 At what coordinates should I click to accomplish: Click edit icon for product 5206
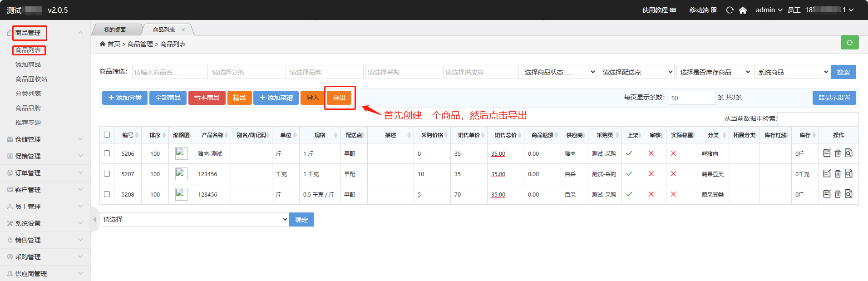point(827,153)
